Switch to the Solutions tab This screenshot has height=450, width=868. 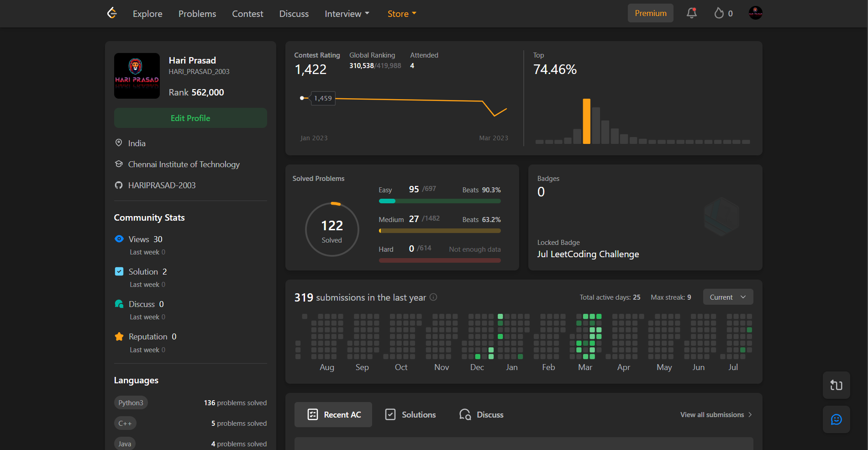[x=410, y=414]
